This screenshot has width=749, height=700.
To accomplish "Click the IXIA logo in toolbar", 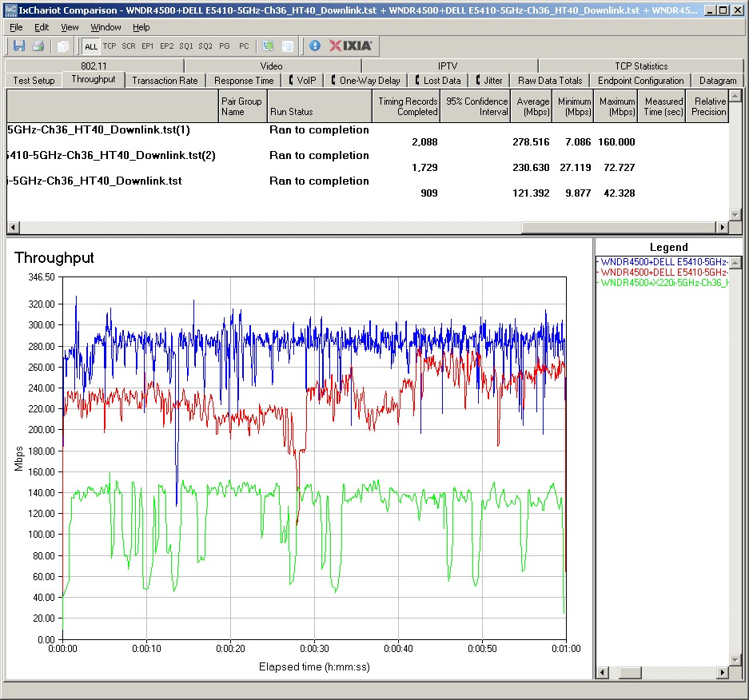I will pos(350,46).
